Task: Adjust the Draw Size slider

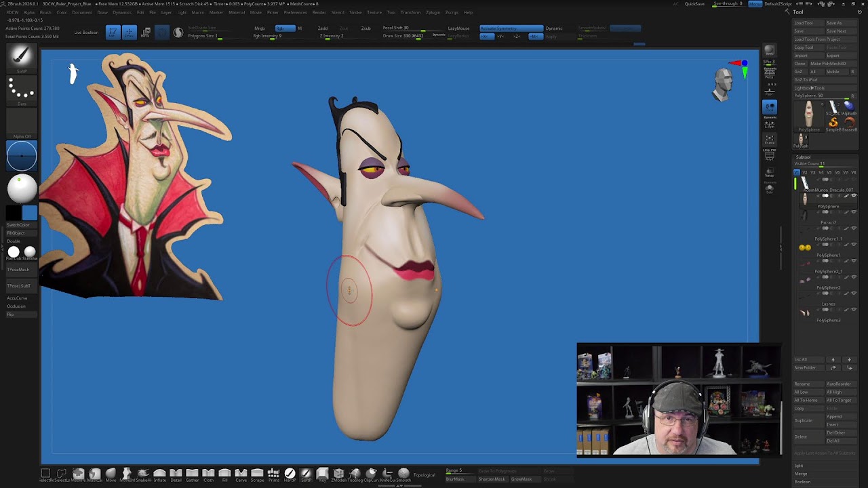Action: click(414, 36)
